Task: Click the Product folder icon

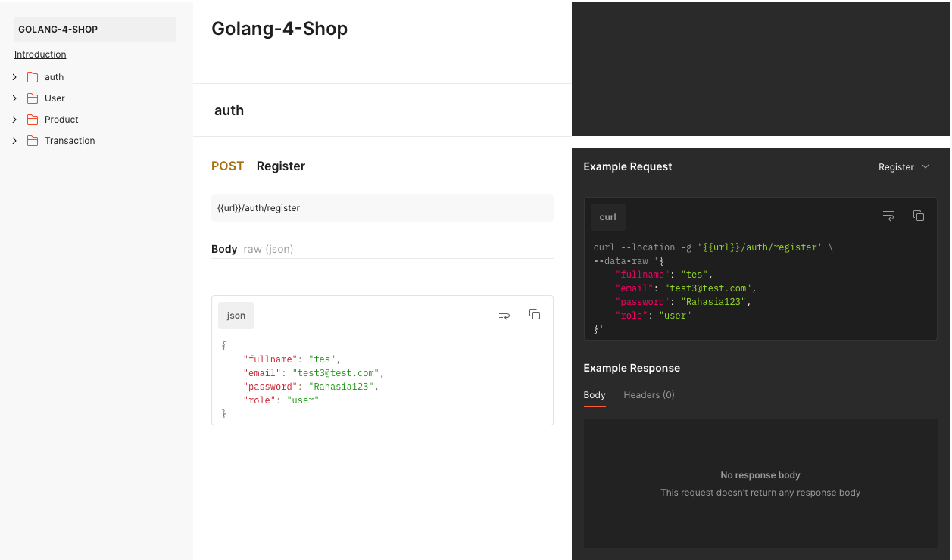Action: pyautogui.click(x=33, y=120)
